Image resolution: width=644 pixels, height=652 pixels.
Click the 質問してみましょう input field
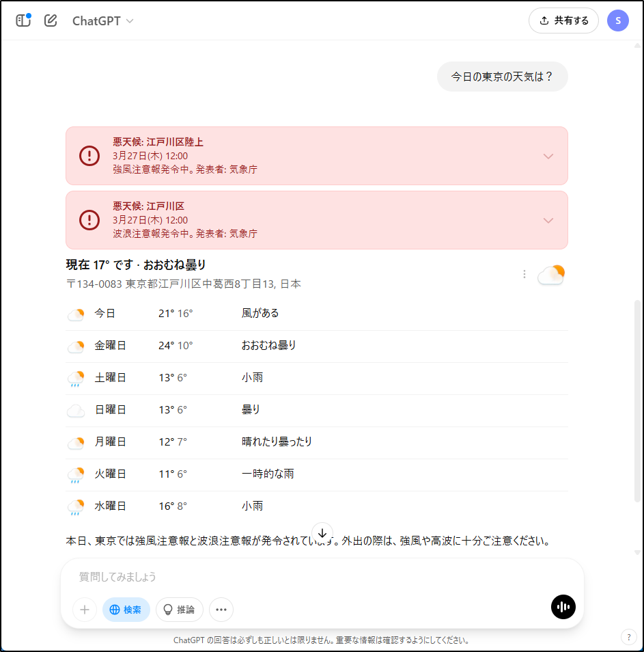coord(273,576)
